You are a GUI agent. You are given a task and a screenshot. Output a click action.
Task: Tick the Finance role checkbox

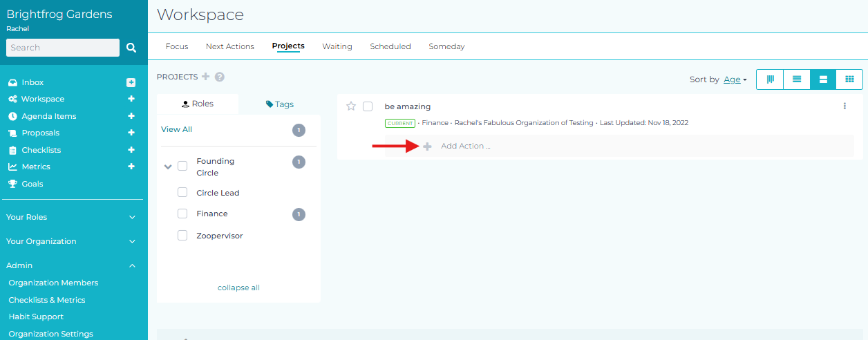coord(182,214)
